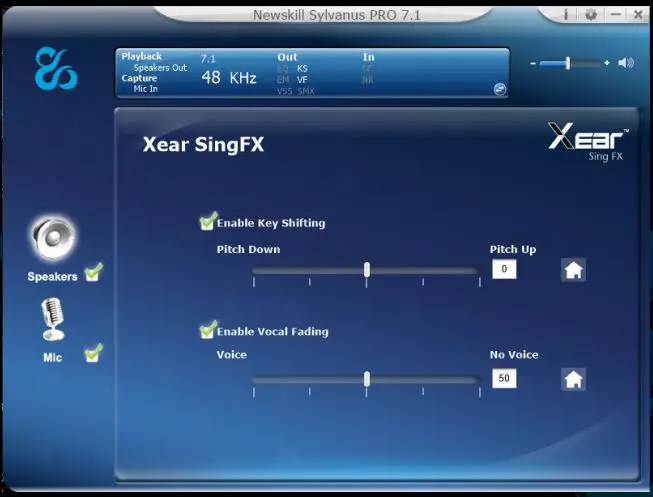Click the Pitch Down label
The height and width of the screenshot is (497, 653).
tap(248, 250)
